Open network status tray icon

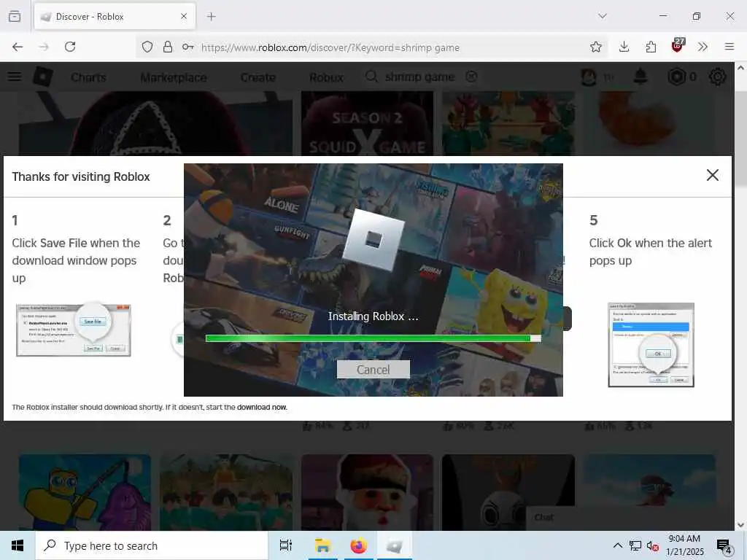coord(635,545)
